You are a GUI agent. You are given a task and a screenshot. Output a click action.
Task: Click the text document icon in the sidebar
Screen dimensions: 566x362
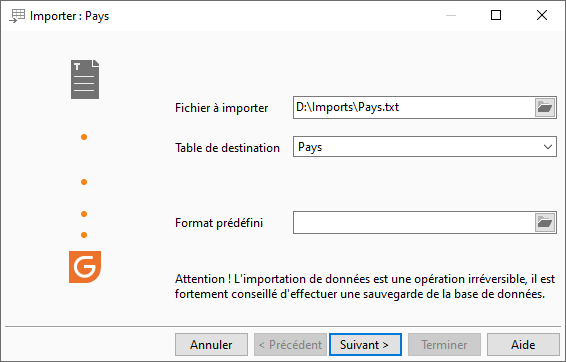pyautogui.click(x=85, y=79)
